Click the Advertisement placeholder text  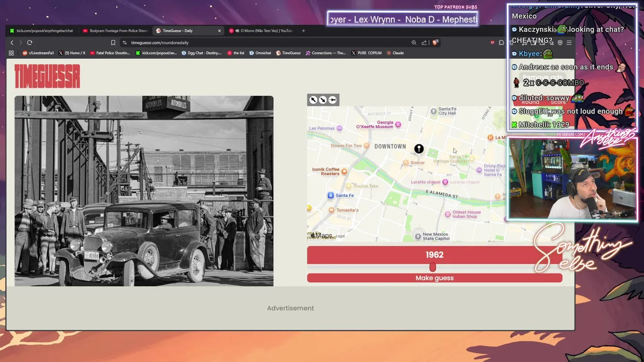(290, 308)
